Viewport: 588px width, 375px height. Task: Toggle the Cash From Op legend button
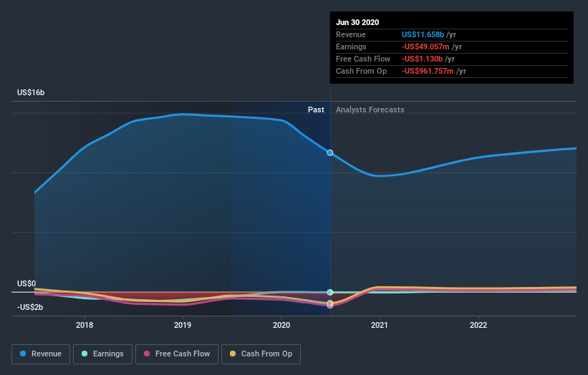click(261, 354)
